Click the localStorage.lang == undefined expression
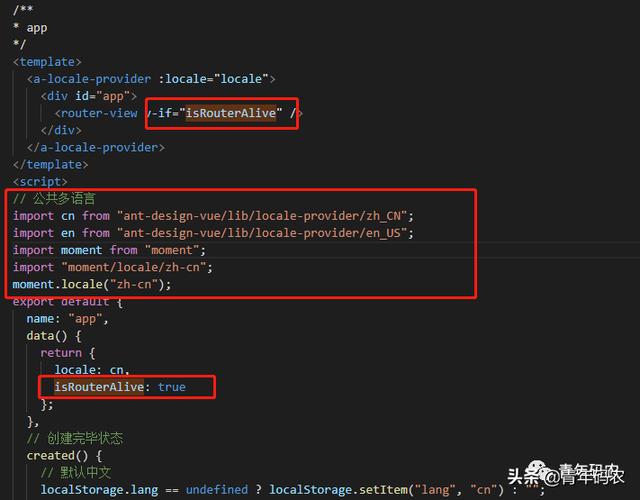The height and width of the screenshot is (500, 640). 144,490
